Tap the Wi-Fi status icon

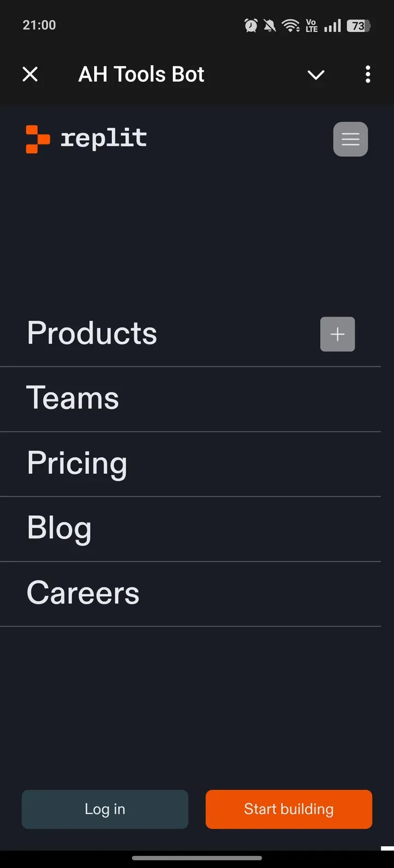tap(290, 25)
